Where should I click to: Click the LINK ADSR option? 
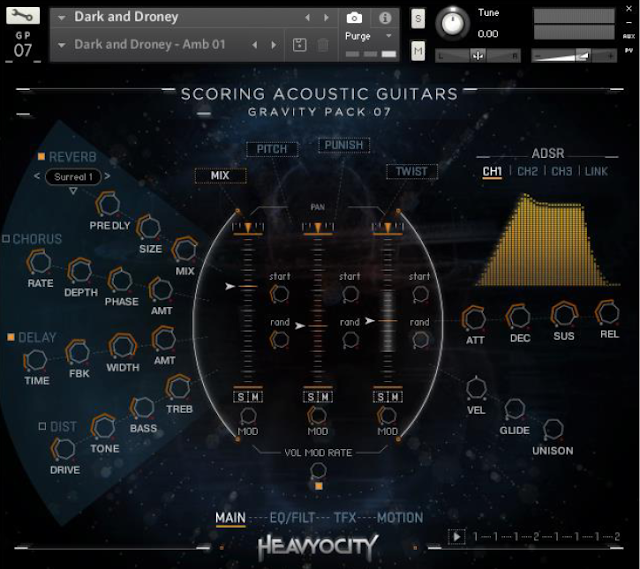(596, 171)
